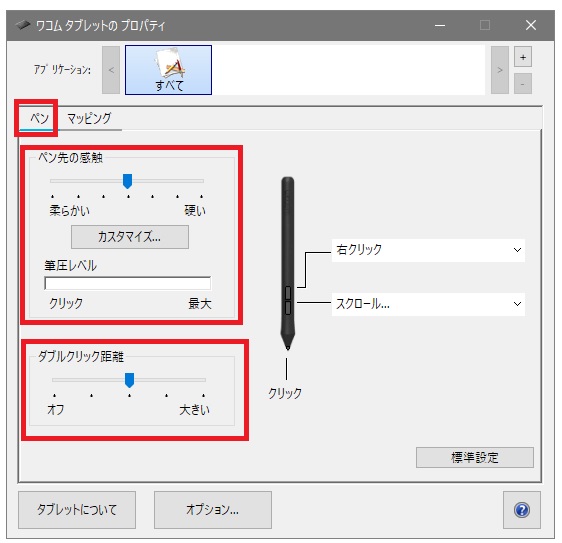Image resolution: width=562 pixels, height=543 pixels.
Task: Click the ペン先の感触 slider handle
Action: click(127, 181)
